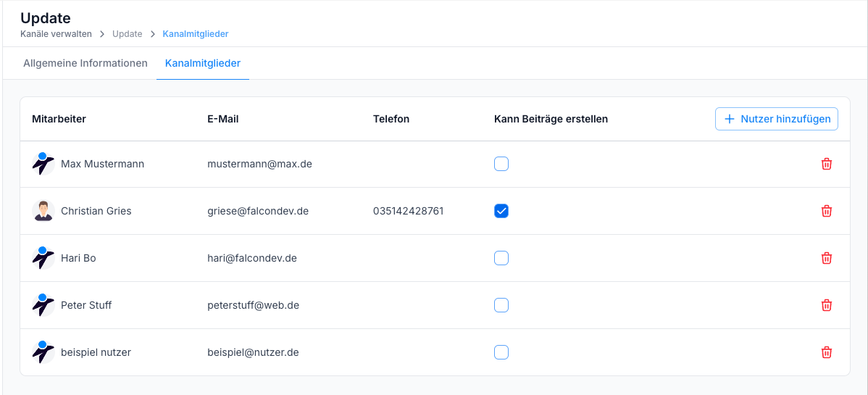Go to Kanäle verwalten breadcrumb

coord(56,34)
